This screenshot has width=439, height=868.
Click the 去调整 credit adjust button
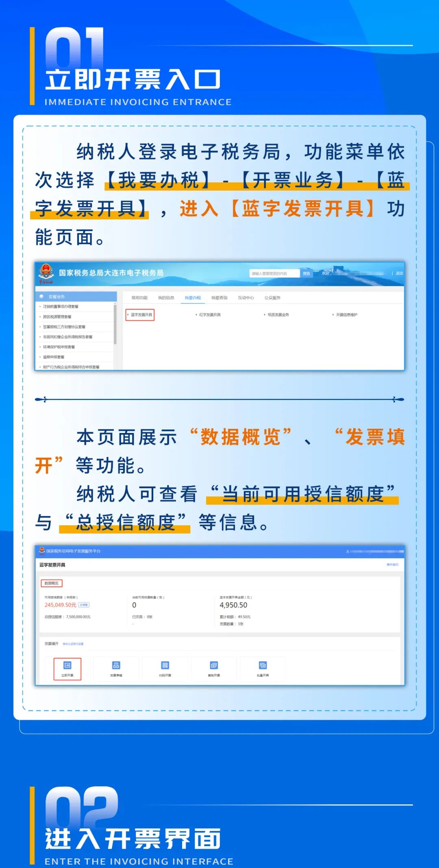tap(83, 605)
